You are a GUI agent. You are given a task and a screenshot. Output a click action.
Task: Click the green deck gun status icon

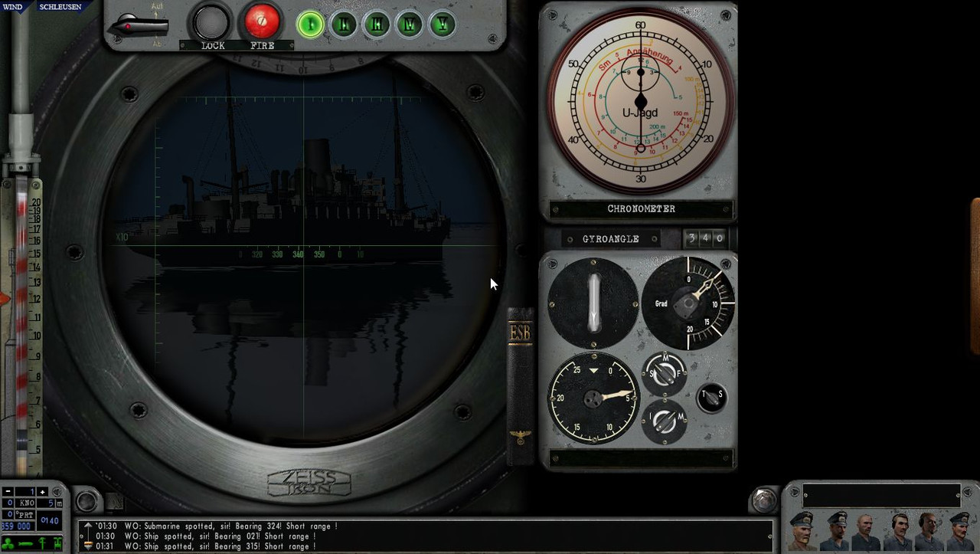(x=57, y=543)
